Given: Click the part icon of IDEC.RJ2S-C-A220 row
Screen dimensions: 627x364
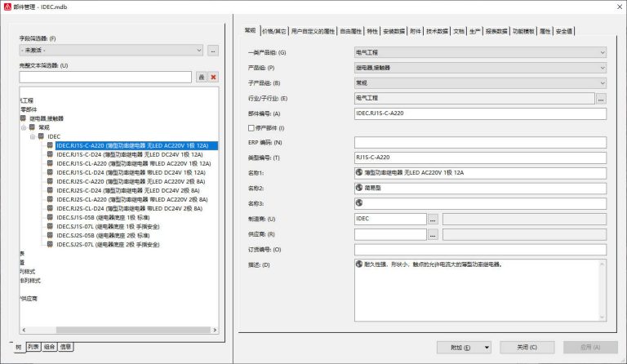Looking at the screenshot, I should [x=50, y=181].
